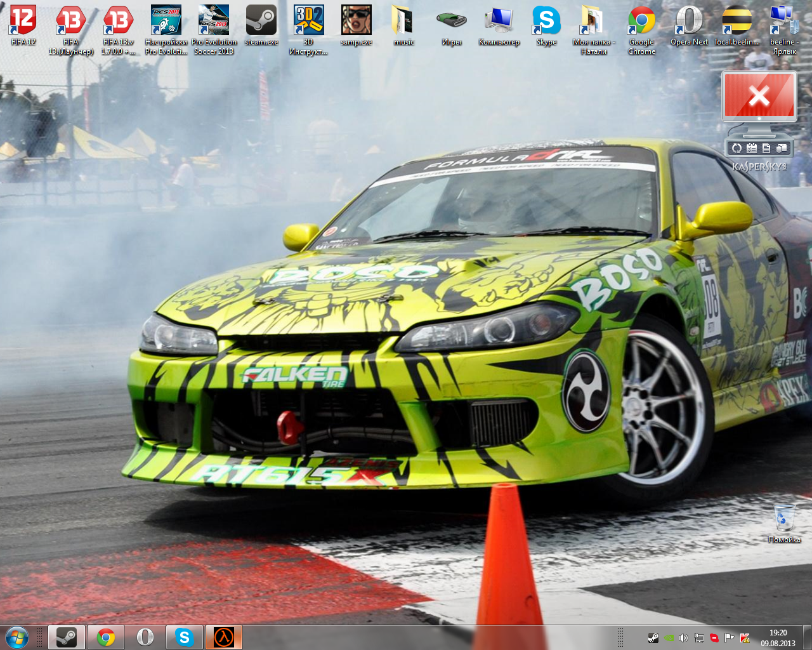Select the Skype desktop shortcut
This screenshot has width=812, height=650.
click(546, 22)
